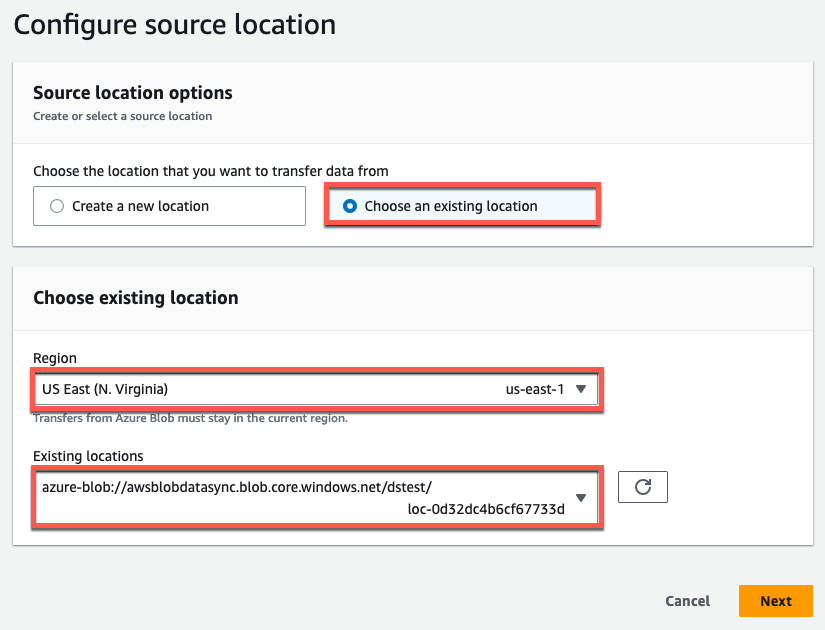Click Cancel to abort source configuration
The image size is (825, 630).
click(x=687, y=601)
